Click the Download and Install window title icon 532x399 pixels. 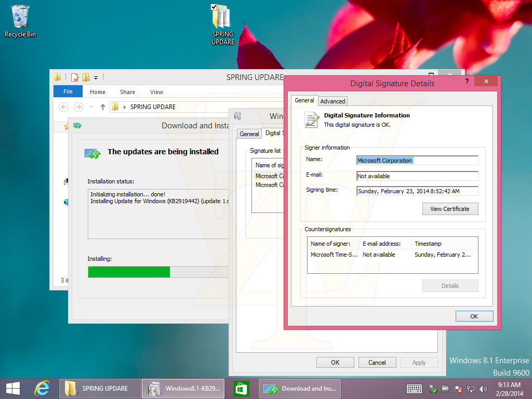tap(77, 126)
